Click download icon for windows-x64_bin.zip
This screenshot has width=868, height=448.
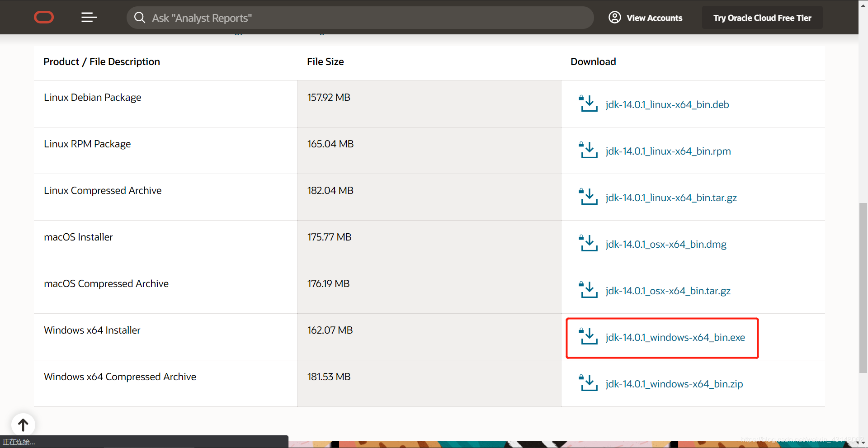(x=589, y=383)
